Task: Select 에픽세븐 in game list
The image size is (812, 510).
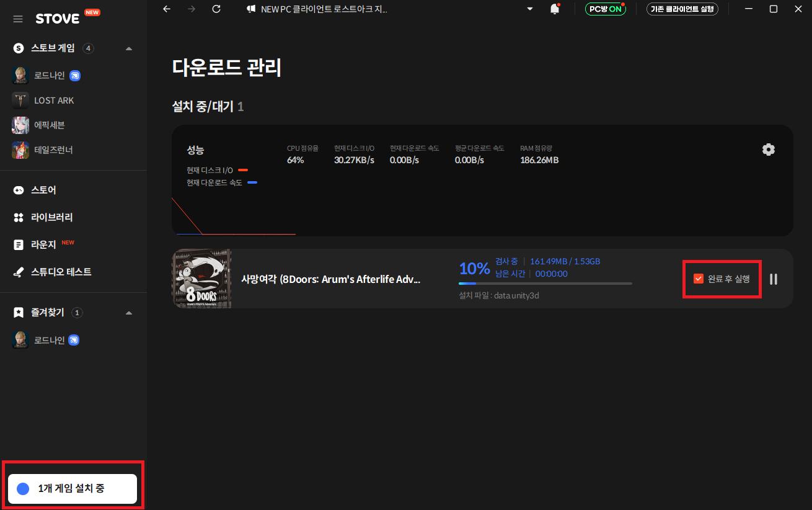Action: (50, 125)
